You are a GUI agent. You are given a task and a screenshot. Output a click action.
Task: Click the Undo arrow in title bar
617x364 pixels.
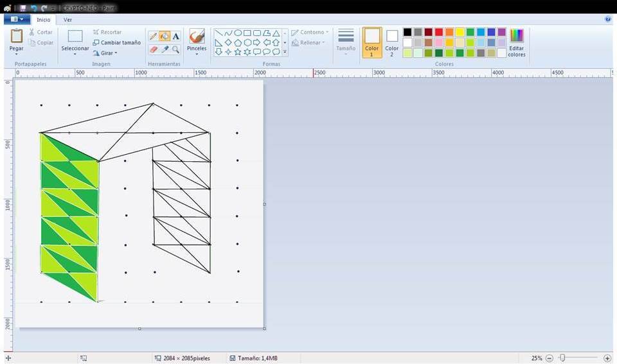tap(34, 8)
